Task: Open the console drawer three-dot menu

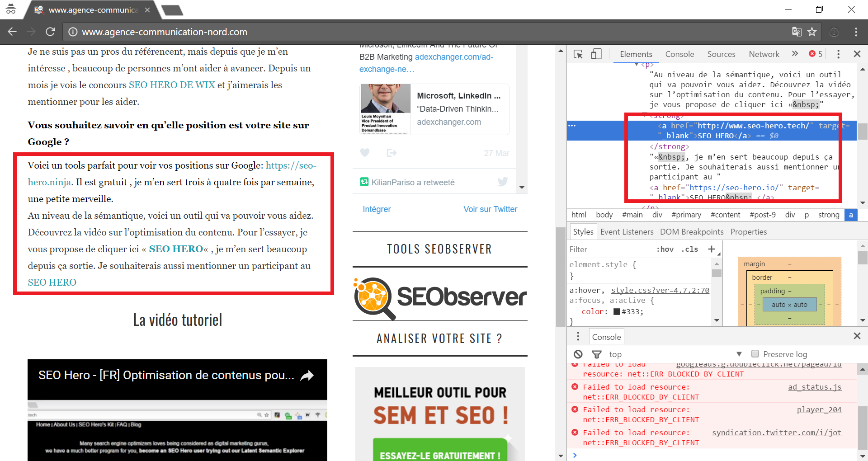Action: click(578, 336)
